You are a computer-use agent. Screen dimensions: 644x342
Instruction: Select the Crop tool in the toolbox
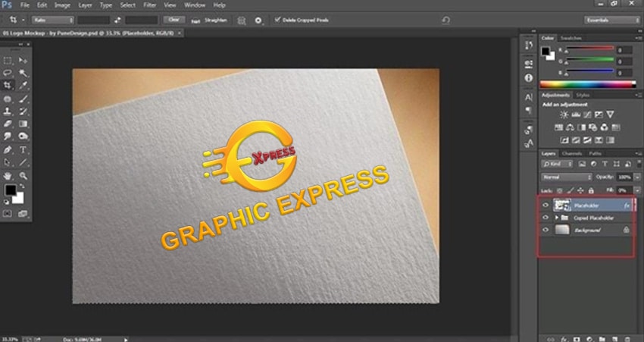click(x=8, y=85)
